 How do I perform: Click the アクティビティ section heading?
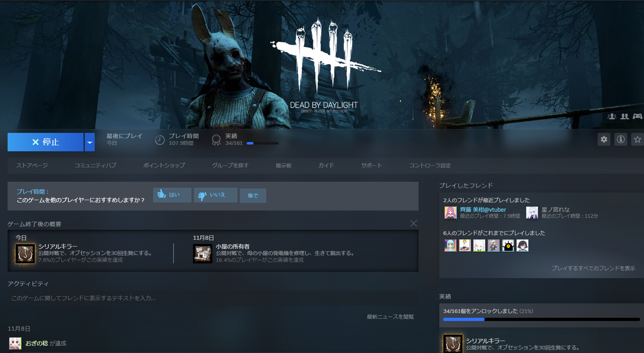pyautogui.click(x=28, y=284)
